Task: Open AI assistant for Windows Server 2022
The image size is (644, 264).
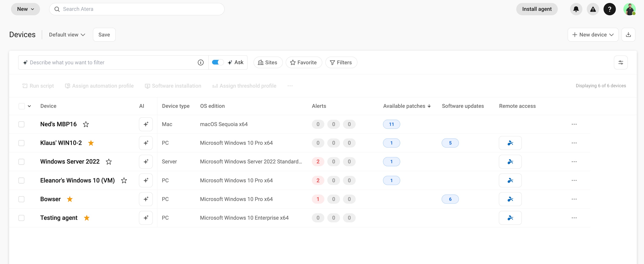Action: 146,161
